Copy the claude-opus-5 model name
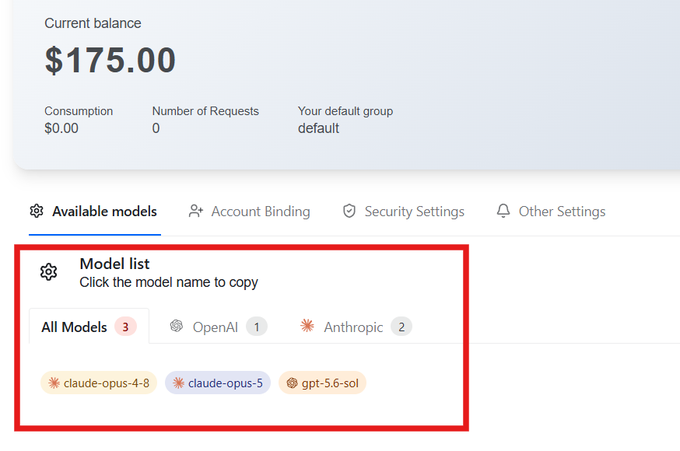This screenshot has width=680, height=451. coord(218,383)
